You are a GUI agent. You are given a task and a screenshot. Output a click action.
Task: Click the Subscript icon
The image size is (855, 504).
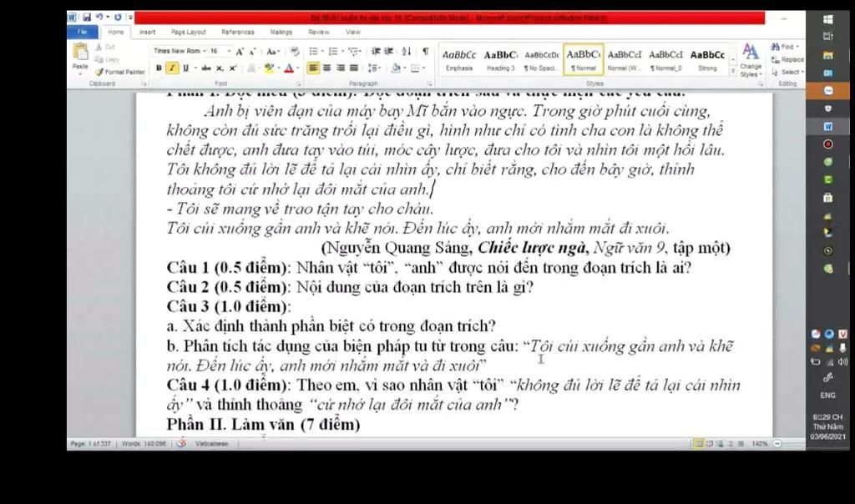click(x=220, y=68)
